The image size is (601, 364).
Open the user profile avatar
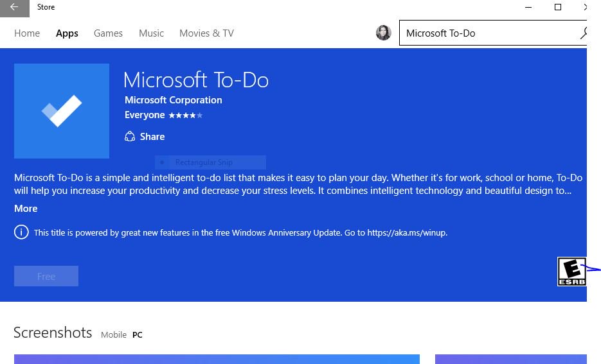383,33
